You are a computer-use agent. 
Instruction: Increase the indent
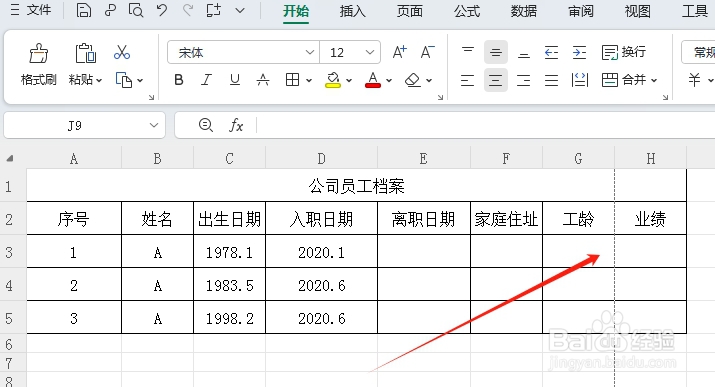580,52
